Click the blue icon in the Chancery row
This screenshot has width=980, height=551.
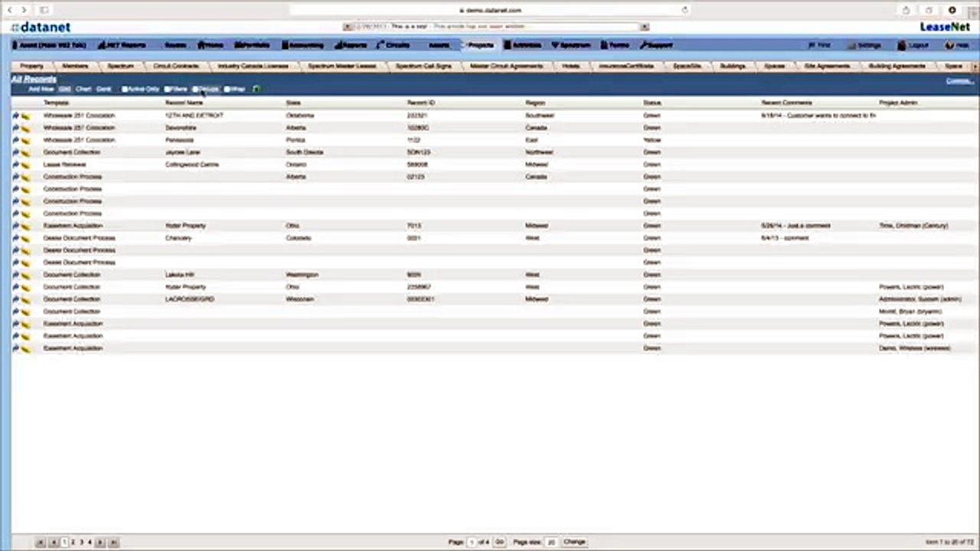tap(15, 238)
